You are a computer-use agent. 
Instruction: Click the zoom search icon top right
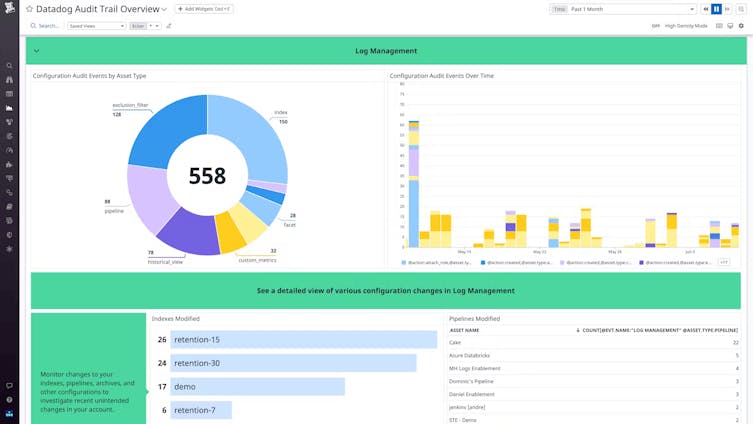point(741,9)
